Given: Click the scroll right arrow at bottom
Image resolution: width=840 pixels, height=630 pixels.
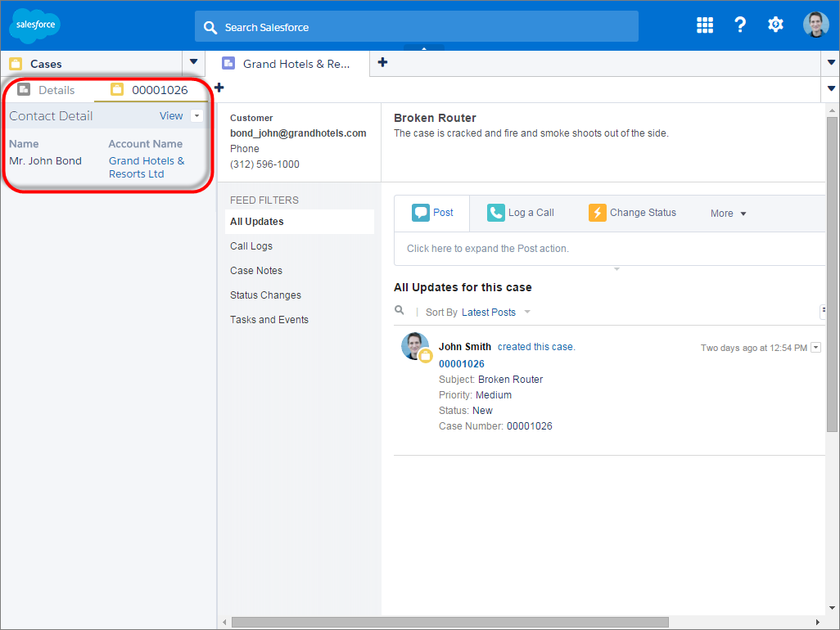Looking at the screenshot, I should pos(818,622).
